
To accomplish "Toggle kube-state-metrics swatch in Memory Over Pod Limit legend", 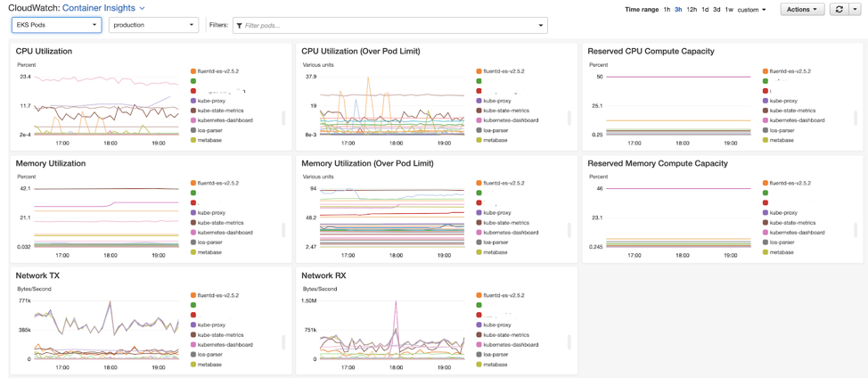I will click(479, 223).
